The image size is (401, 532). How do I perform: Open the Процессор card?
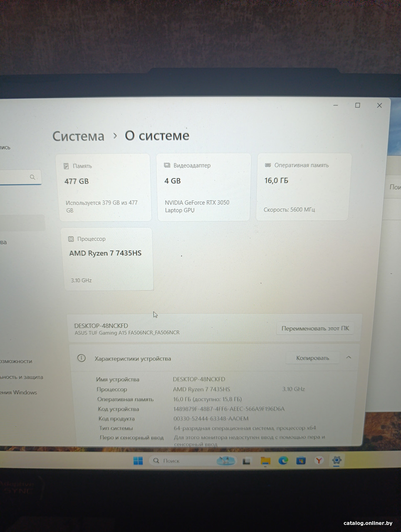click(x=107, y=259)
